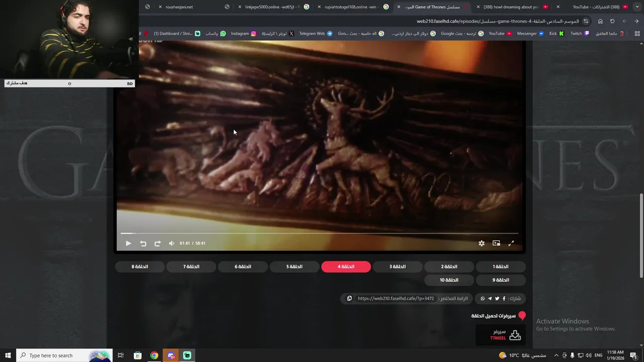Screen dimensions: 644x362
Task: Open Task View on taskbar
Action: pyautogui.click(x=121, y=355)
